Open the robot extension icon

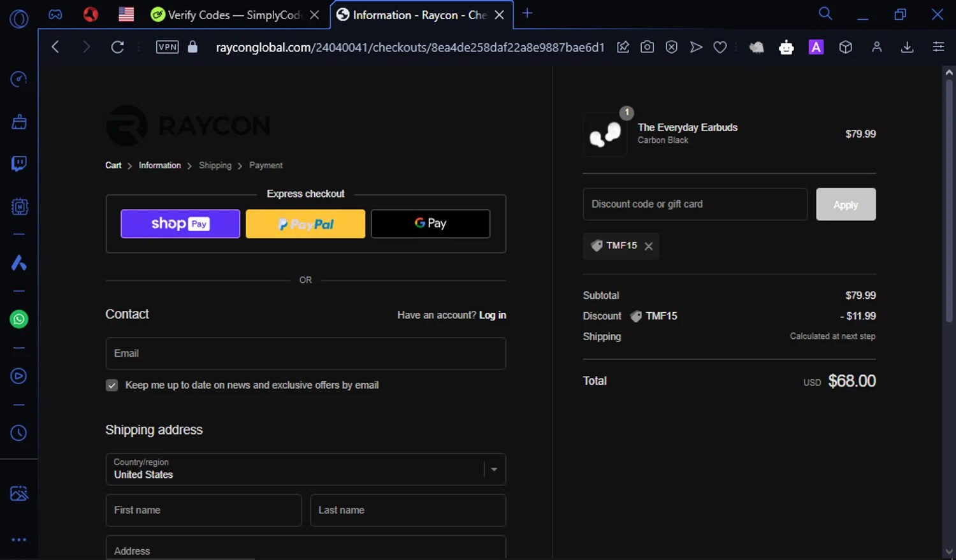[x=786, y=47]
